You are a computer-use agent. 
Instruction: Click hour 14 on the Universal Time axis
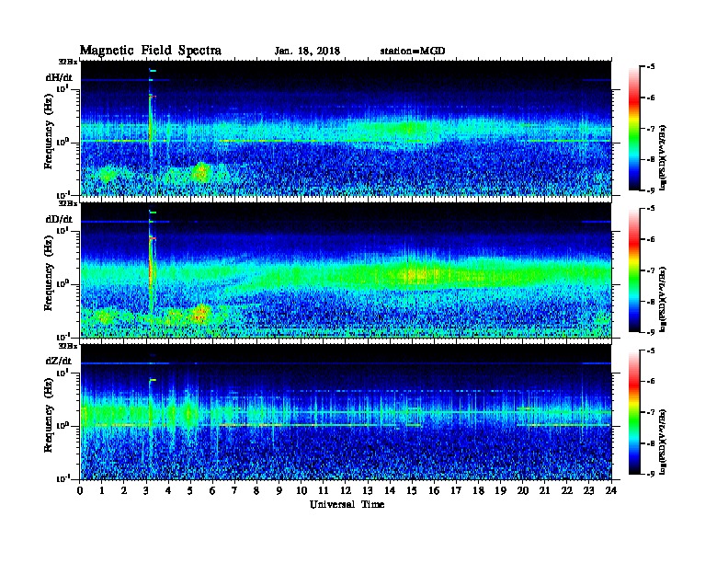390,490
